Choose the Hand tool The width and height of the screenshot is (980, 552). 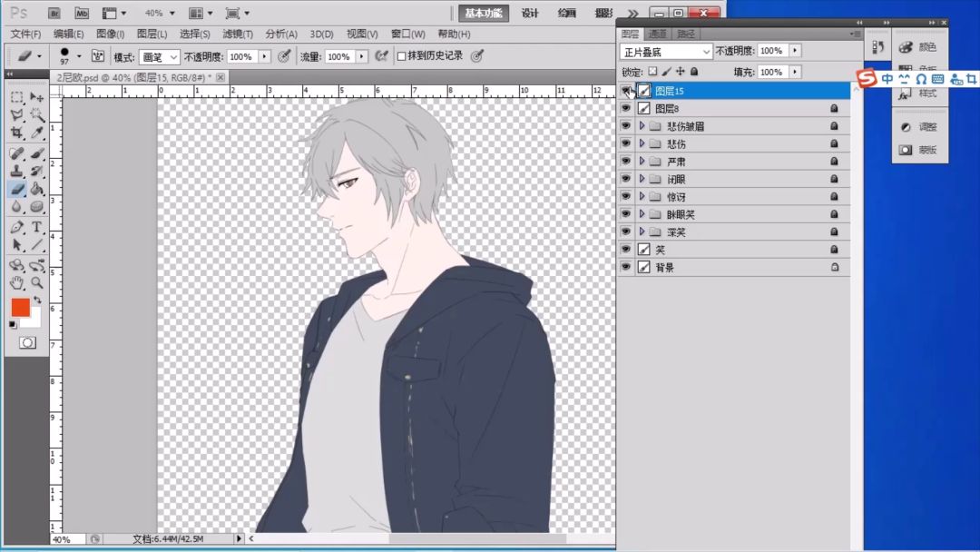16,283
